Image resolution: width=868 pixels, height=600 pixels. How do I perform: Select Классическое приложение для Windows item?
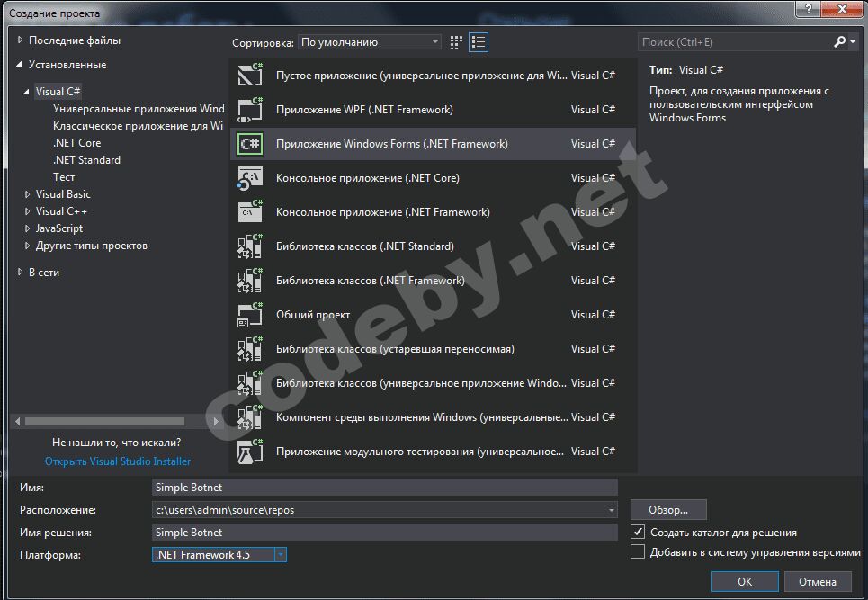coord(138,126)
